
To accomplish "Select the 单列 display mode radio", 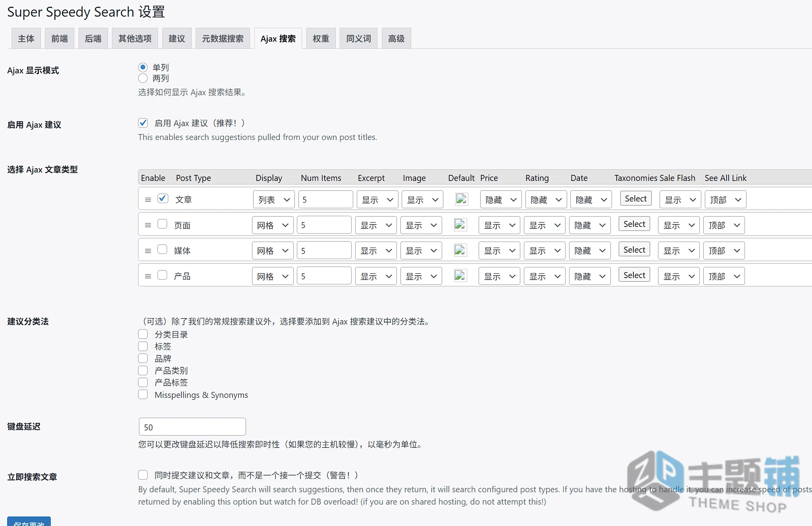I will (x=143, y=67).
